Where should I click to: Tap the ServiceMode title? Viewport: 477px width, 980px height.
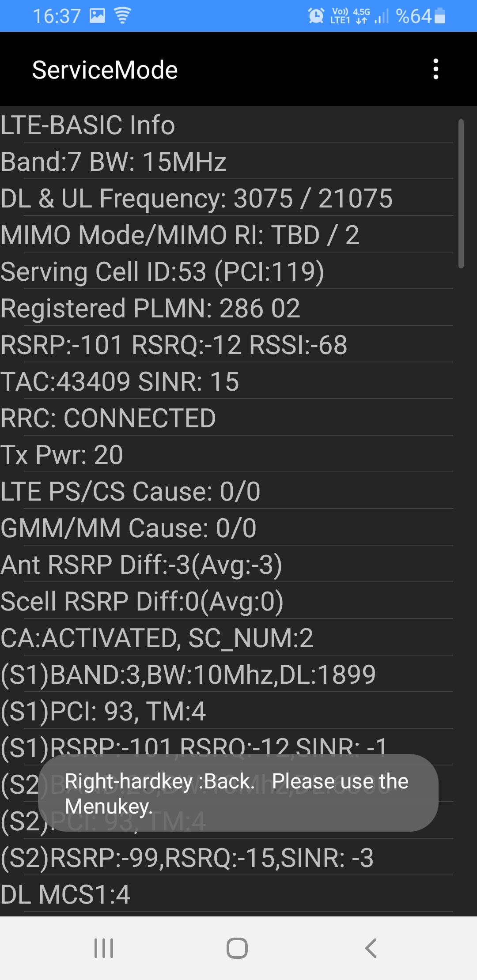click(105, 70)
